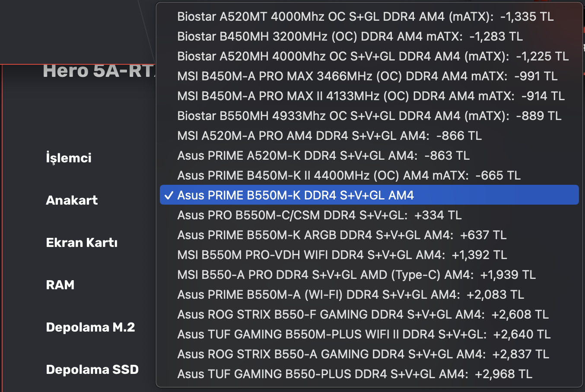Viewport: 585px width, 392px height.
Task: Select Biostar B550MH 4933Mhz motherboard
Action: (369, 116)
